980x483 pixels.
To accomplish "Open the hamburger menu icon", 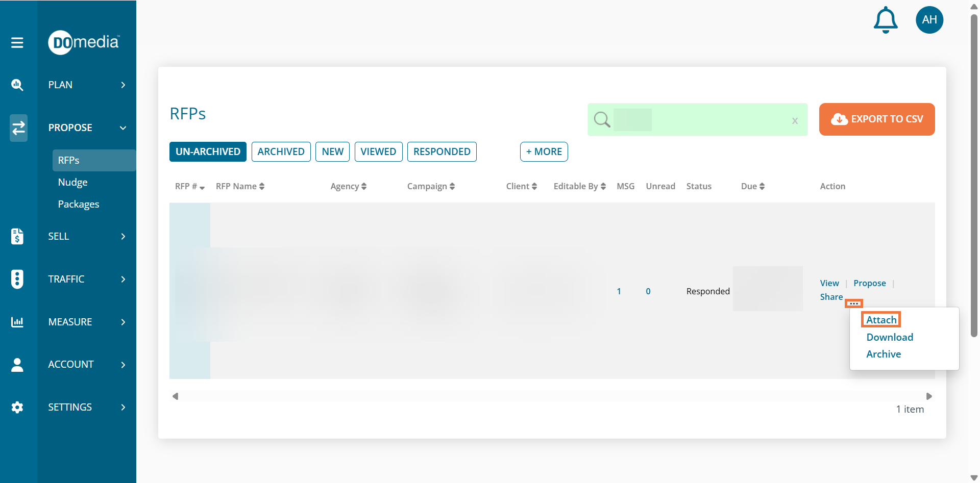I will coord(17,42).
